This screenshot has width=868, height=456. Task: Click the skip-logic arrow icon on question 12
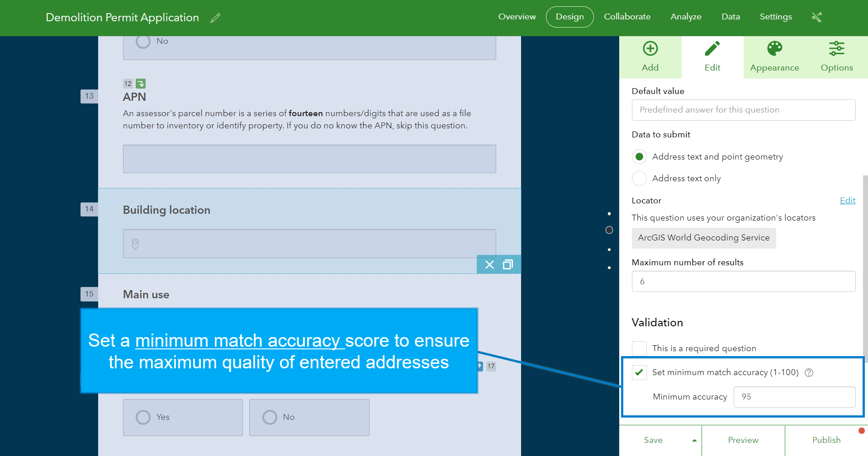click(140, 83)
